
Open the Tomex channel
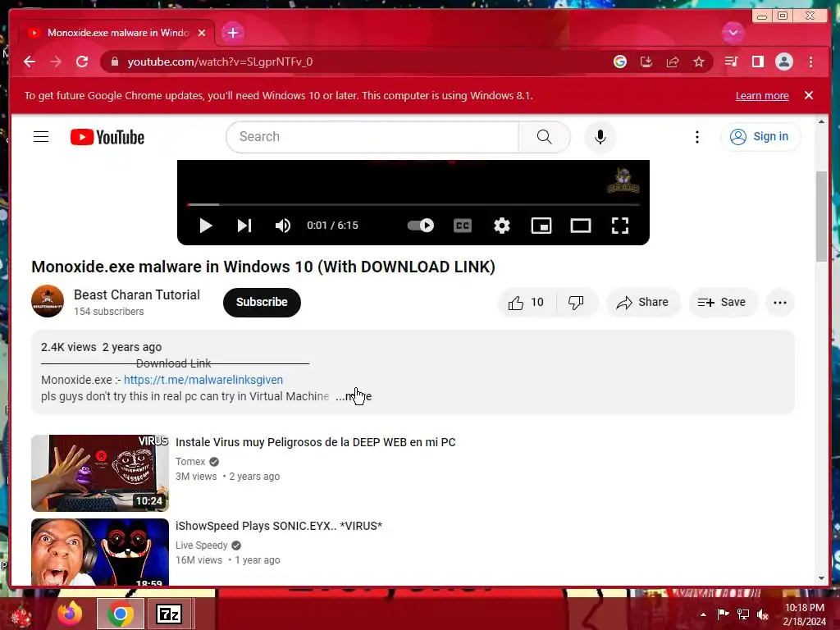pos(190,462)
